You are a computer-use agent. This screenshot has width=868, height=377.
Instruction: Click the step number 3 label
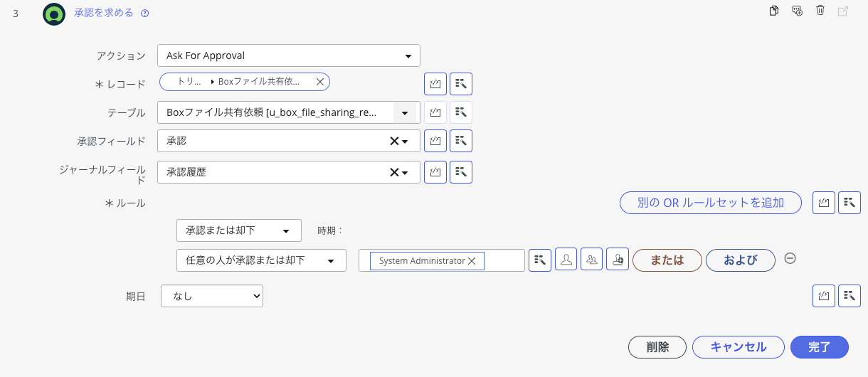click(16, 14)
